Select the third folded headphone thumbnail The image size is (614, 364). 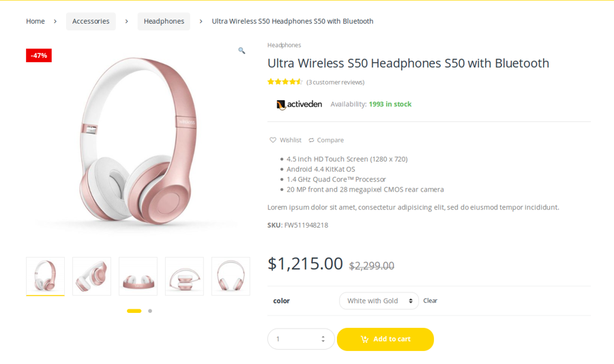point(138,276)
